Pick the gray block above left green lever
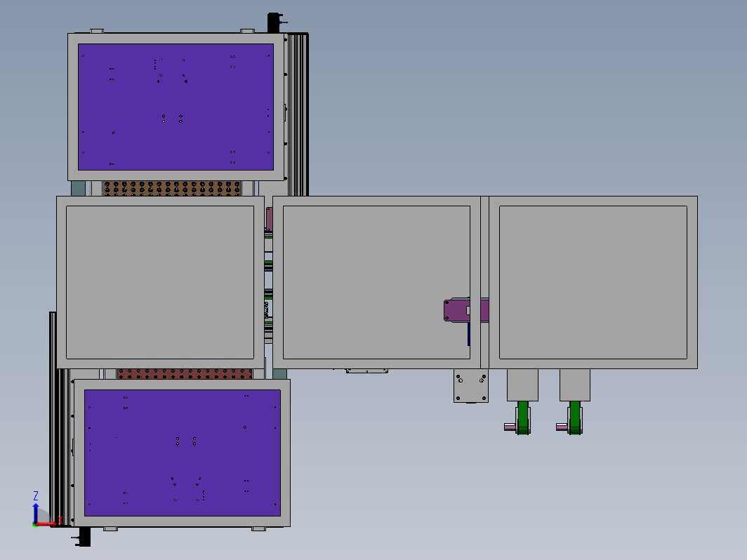Viewport: 747px width, 560px height. (x=522, y=385)
